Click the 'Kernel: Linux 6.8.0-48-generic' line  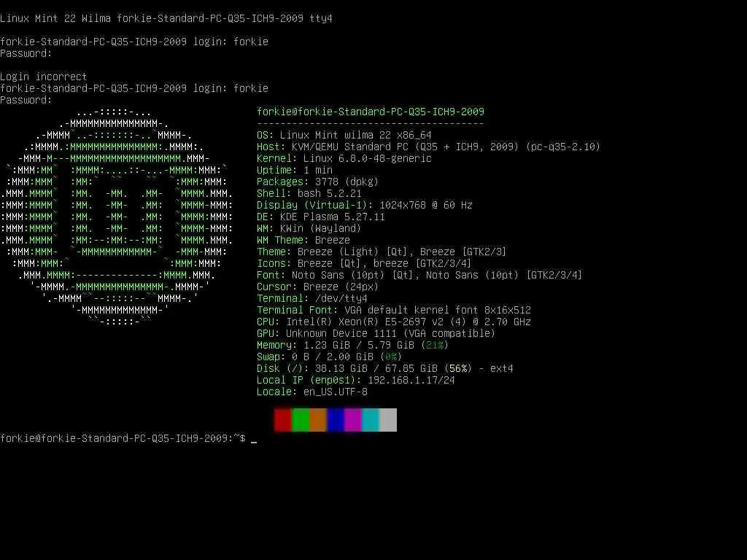pos(344,158)
